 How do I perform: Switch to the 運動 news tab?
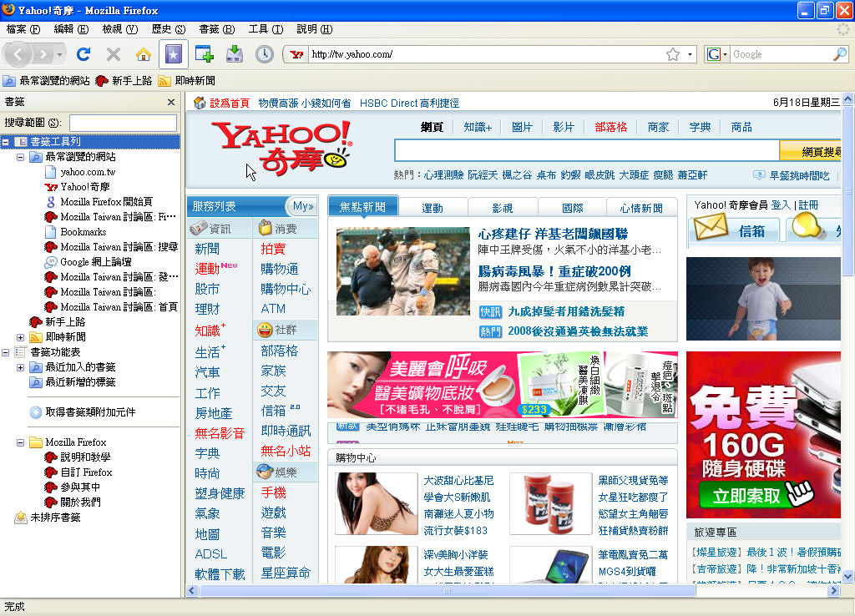coord(433,208)
